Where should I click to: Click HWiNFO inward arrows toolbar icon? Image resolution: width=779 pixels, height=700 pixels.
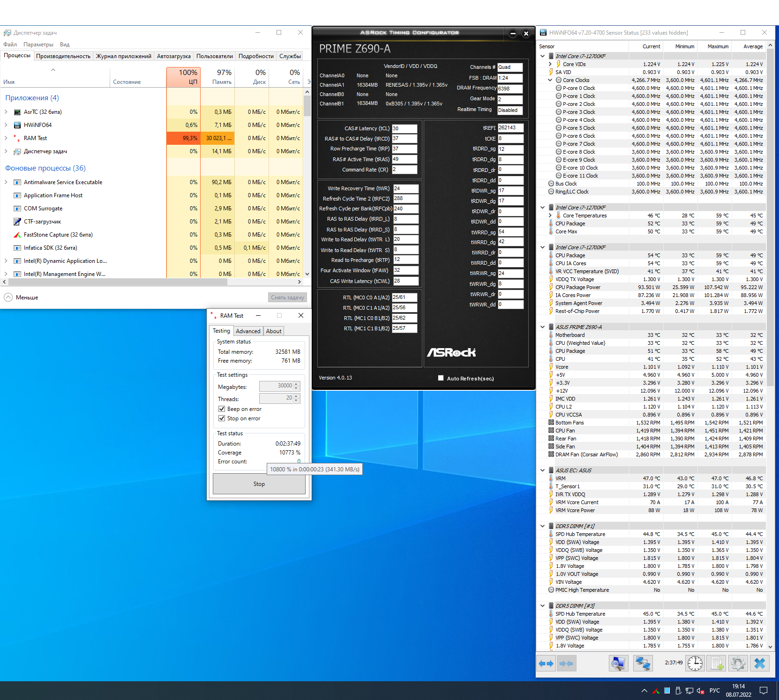pyautogui.click(x=566, y=663)
